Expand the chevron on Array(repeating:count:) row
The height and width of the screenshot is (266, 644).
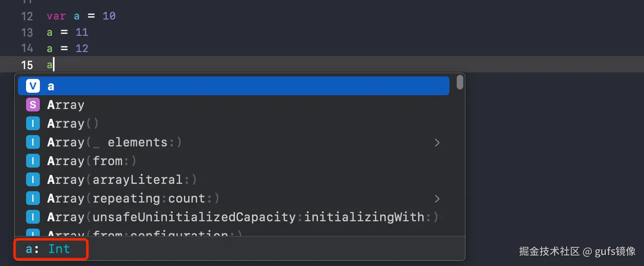[437, 198]
